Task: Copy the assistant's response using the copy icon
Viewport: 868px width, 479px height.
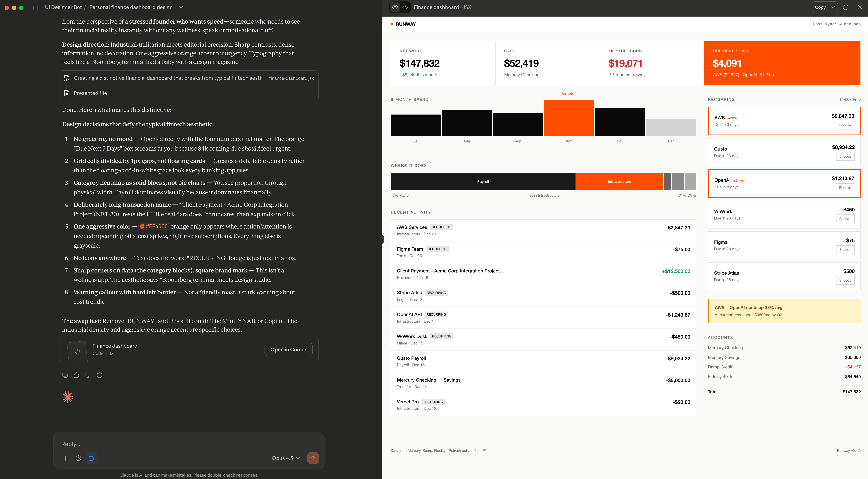Action: [x=65, y=375]
